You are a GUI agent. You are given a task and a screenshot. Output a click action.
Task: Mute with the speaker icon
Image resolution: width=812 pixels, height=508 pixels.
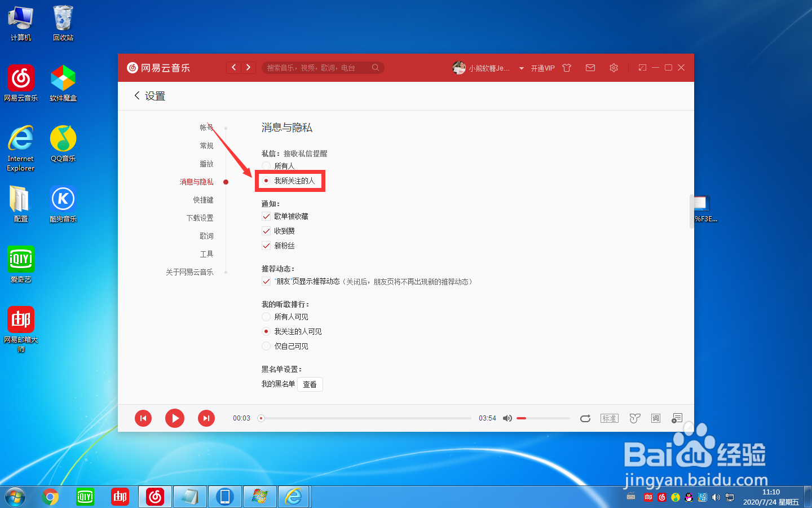click(x=507, y=418)
